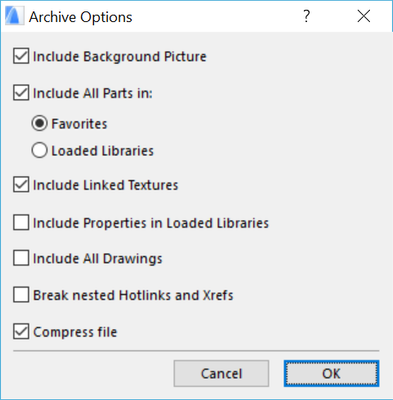Click the Loaded Libraries label text
The image size is (393, 400).
pos(102,151)
